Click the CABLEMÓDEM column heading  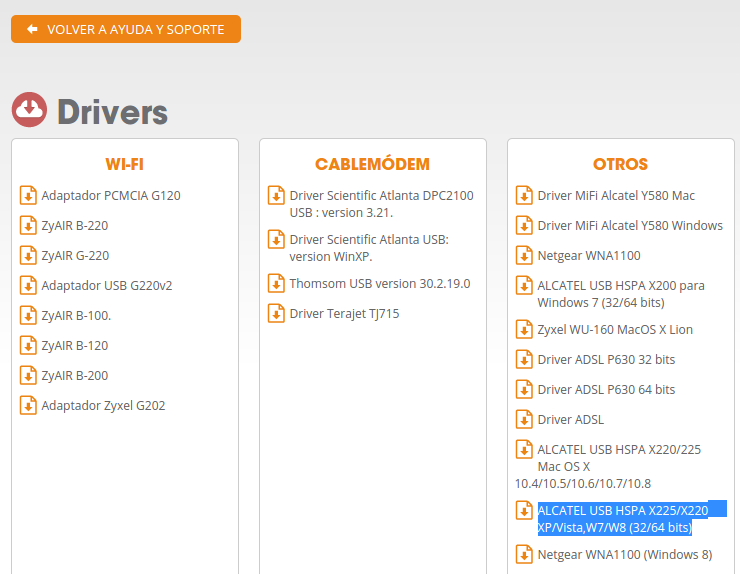pos(372,164)
